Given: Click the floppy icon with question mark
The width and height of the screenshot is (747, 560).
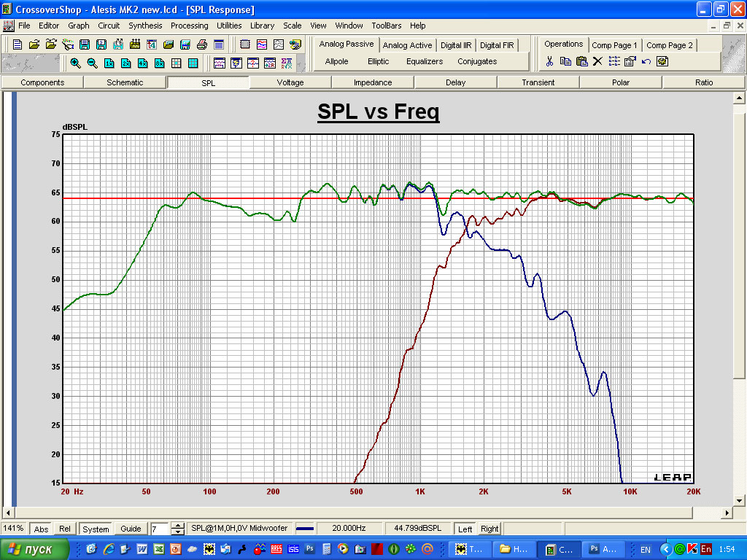Looking at the screenshot, I should point(101,44).
